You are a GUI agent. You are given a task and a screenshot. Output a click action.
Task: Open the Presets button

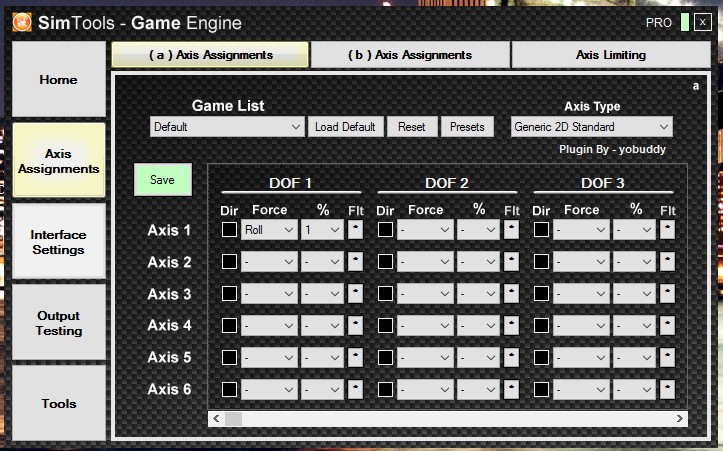(x=467, y=127)
